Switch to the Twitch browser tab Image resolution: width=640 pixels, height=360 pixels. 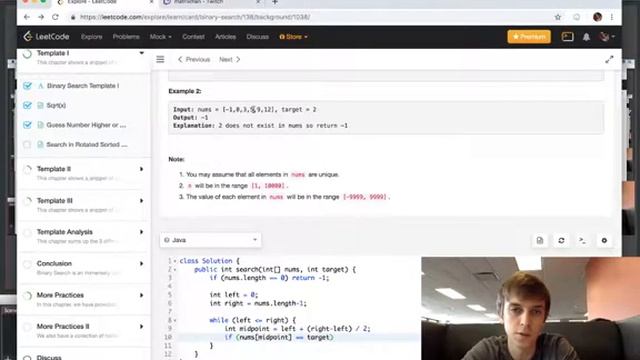click(x=211, y=2)
